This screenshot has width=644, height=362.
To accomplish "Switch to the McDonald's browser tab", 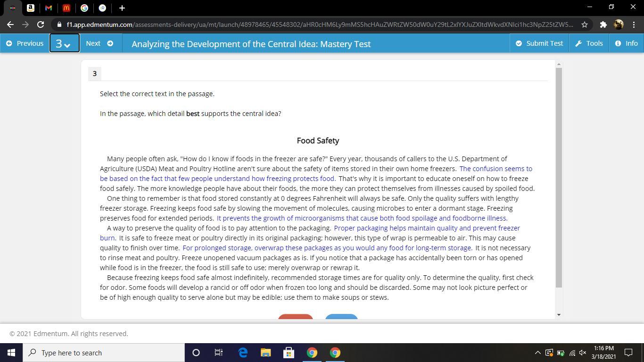I will click(66, 8).
